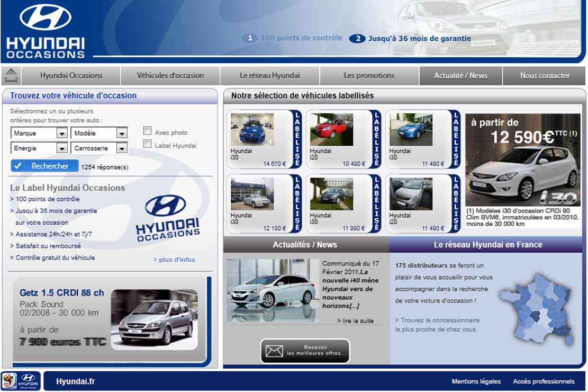Go to 'Véhicules d'occasion' menu

170,75
